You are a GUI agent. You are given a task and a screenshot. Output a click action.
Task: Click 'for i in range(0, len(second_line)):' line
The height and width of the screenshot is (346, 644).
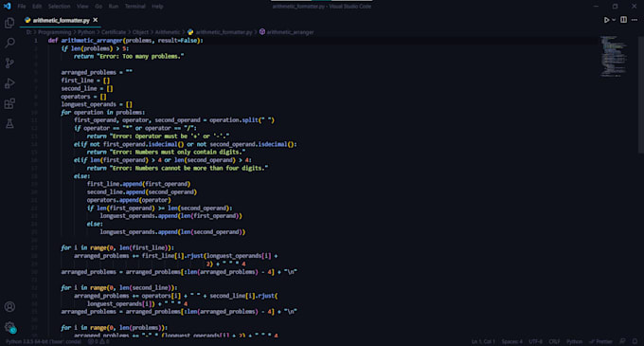(x=119, y=287)
